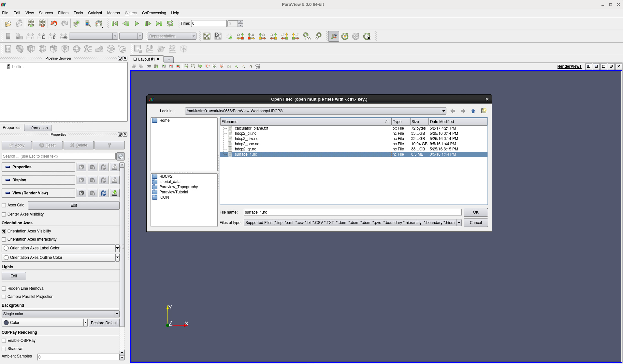Uncheck Orientation Axes Visibility
The width and height of the screenshot is (623, 364).
click(x=4, y=231)
